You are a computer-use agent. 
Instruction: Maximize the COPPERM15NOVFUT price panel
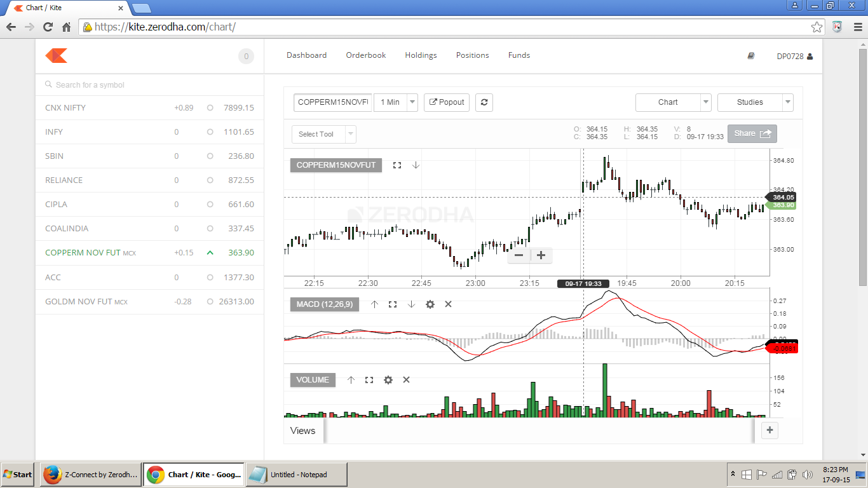tap(397, 165)
